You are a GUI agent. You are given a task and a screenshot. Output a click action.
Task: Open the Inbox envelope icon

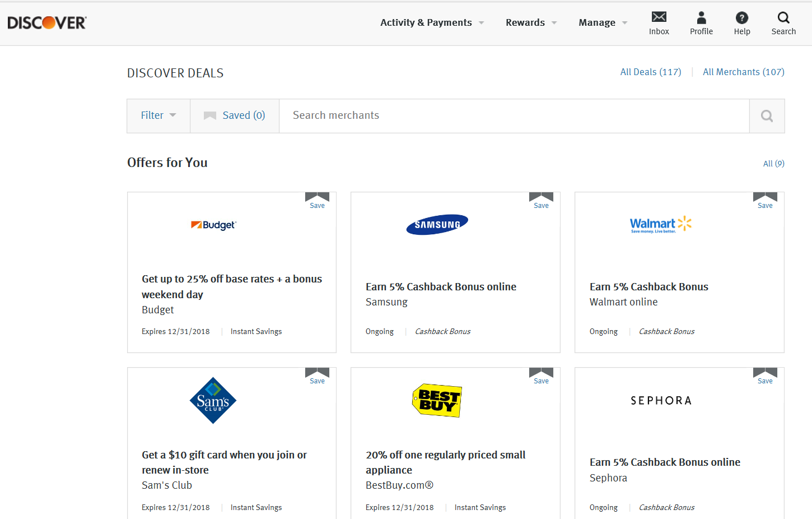659,17
